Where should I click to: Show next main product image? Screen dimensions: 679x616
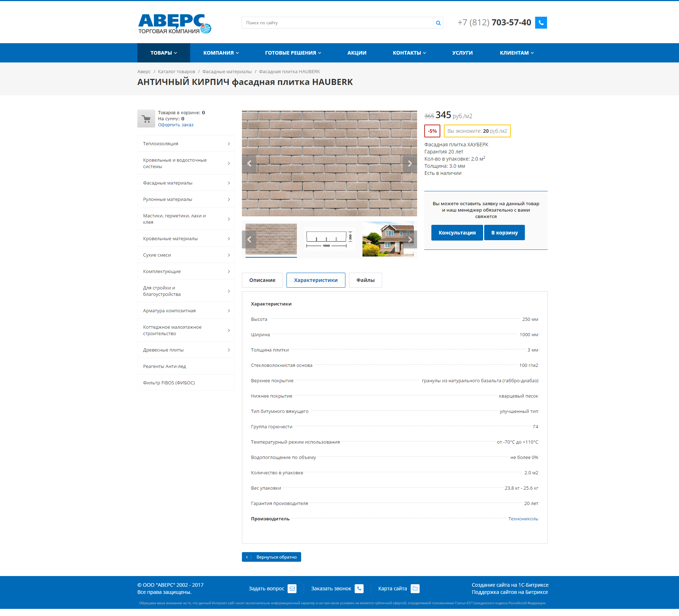coord(410,163)
